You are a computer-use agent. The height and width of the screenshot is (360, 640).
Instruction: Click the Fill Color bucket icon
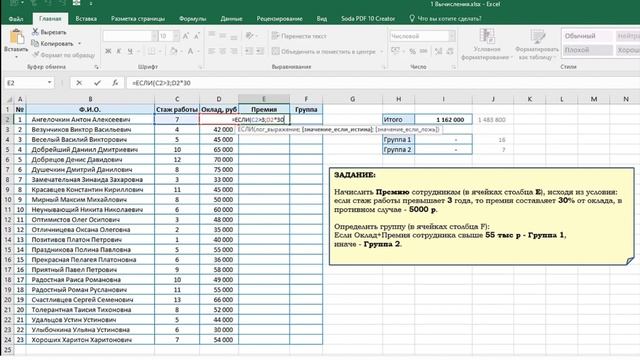pos(173,51)
